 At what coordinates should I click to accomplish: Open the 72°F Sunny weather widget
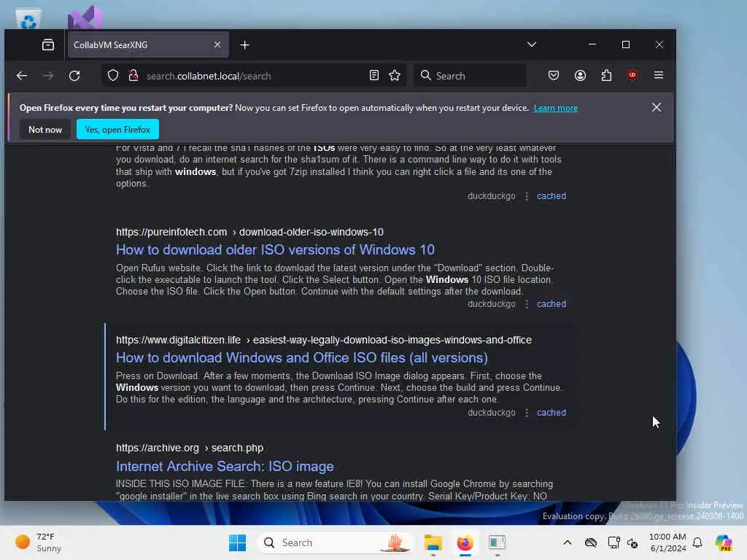38,542
